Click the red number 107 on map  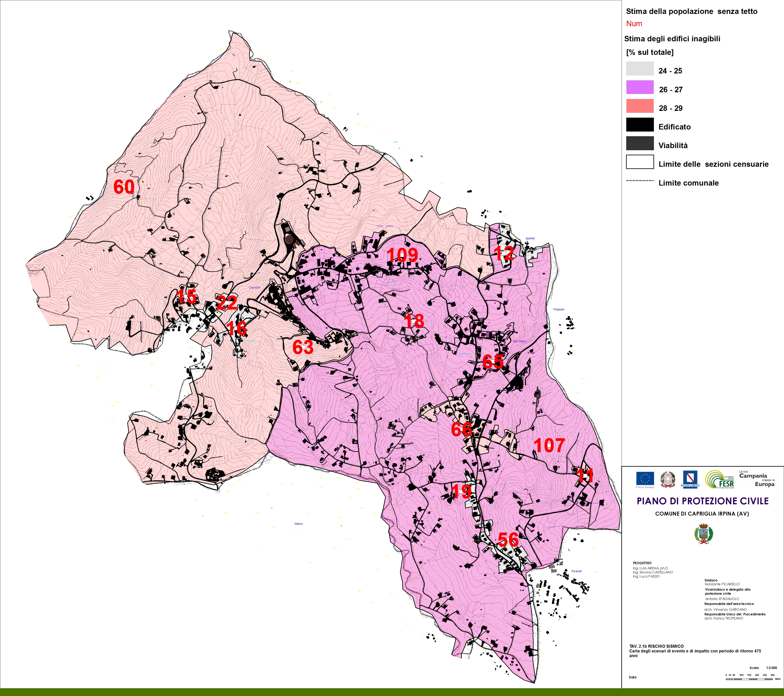point(549,446)
